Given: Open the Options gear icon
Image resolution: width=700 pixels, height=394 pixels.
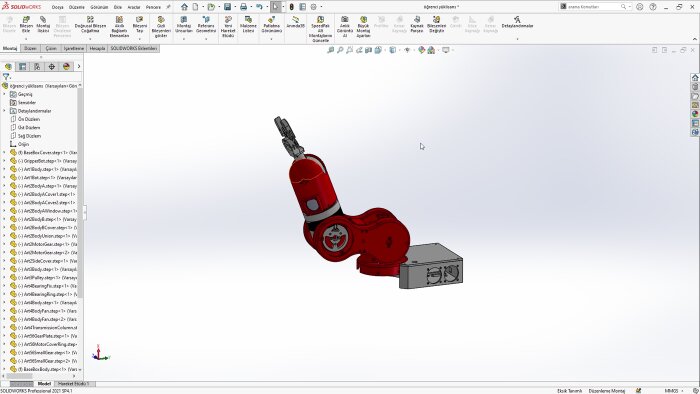Looking at the screenshot, I should tap(313, 7).
